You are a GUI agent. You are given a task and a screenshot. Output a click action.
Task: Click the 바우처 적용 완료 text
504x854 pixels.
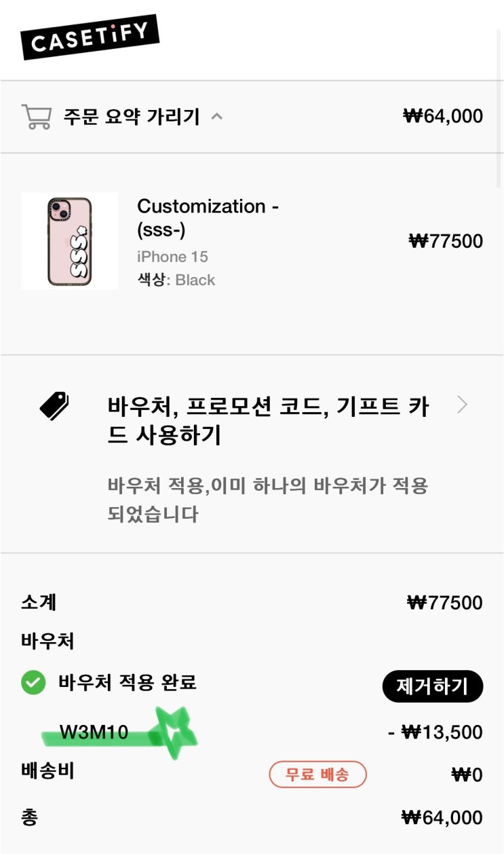tap(128, 683)
